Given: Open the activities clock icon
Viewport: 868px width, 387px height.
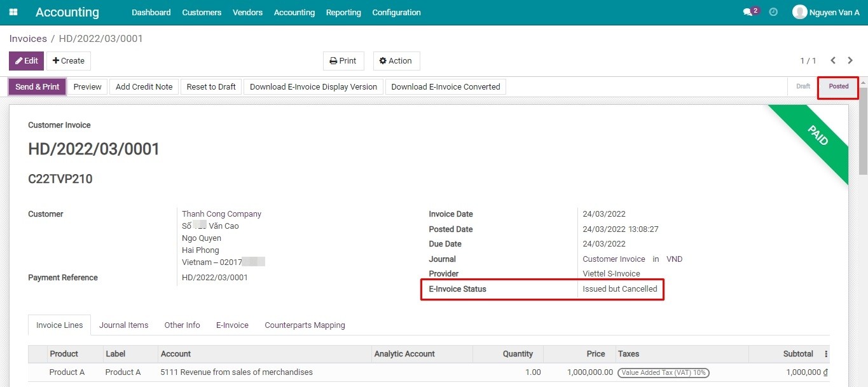Looking at the screenshot, I should pyautogui.click(x=773, y=11).
